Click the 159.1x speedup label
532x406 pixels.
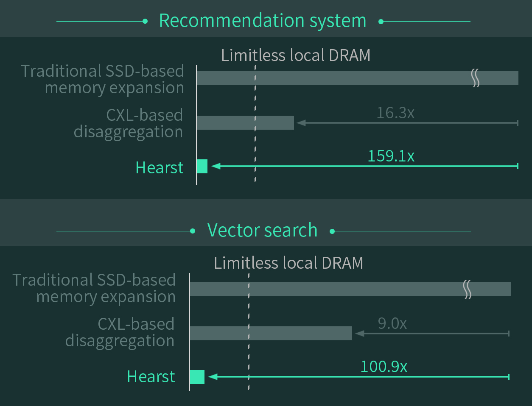coord(391,156)
